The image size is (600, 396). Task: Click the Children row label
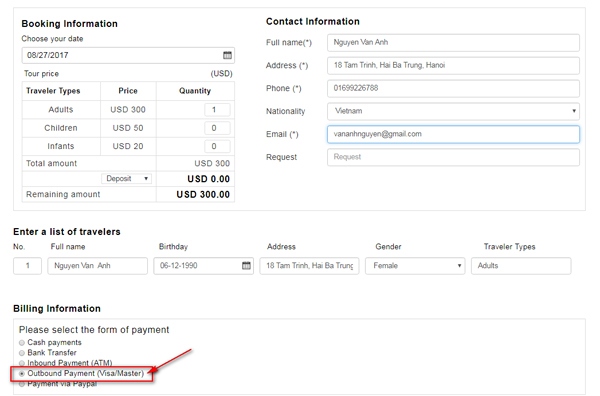point(60,128)
